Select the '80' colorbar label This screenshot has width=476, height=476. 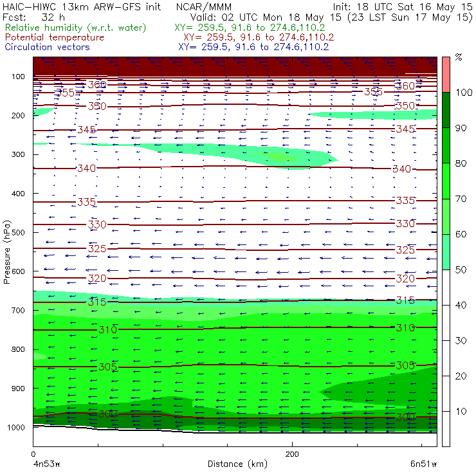[x=461, y=163]
